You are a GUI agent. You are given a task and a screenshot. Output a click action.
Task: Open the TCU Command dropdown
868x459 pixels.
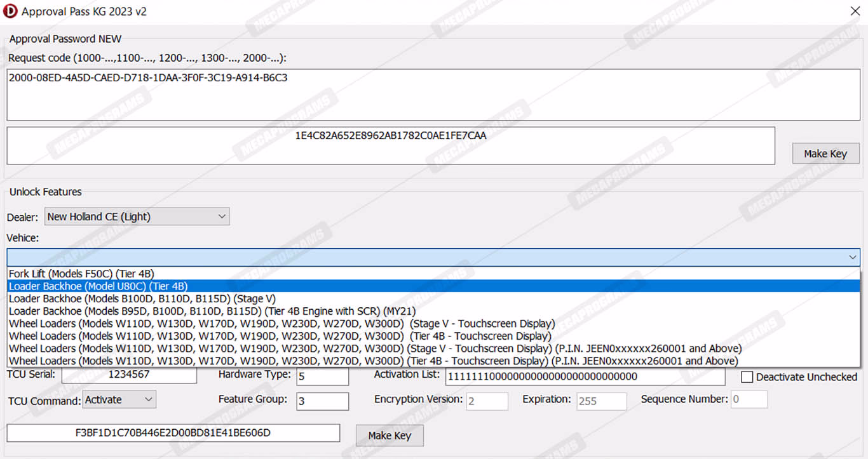[119, 399]
